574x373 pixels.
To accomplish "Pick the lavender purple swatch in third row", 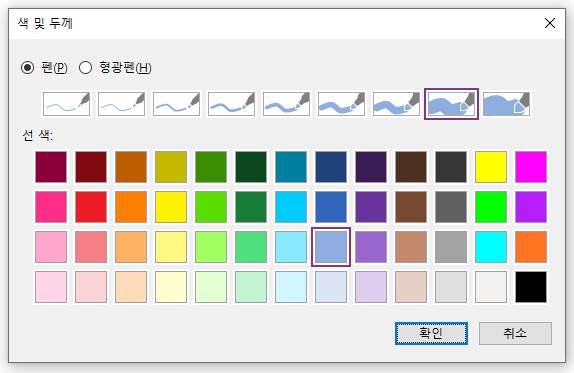I will pos(371,247).
